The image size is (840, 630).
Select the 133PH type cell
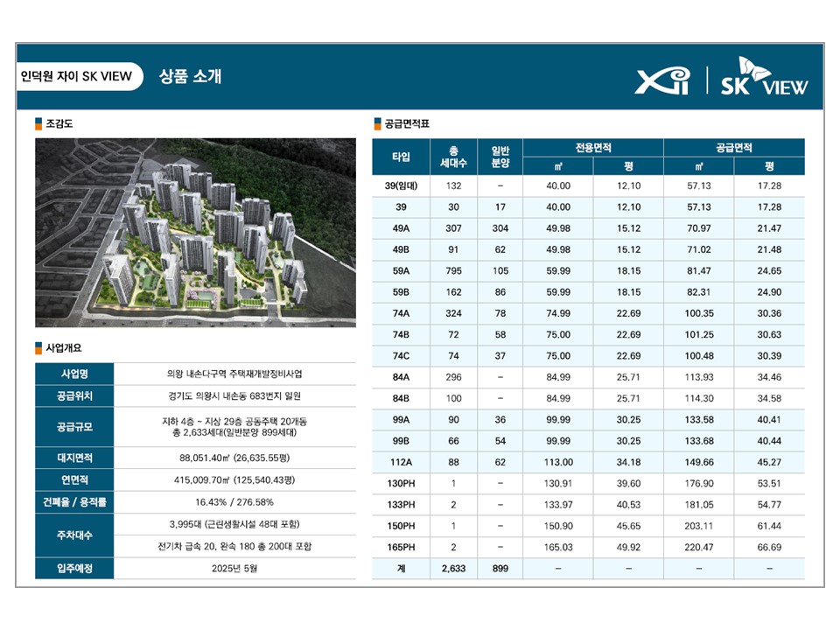(x=401, y=505)
